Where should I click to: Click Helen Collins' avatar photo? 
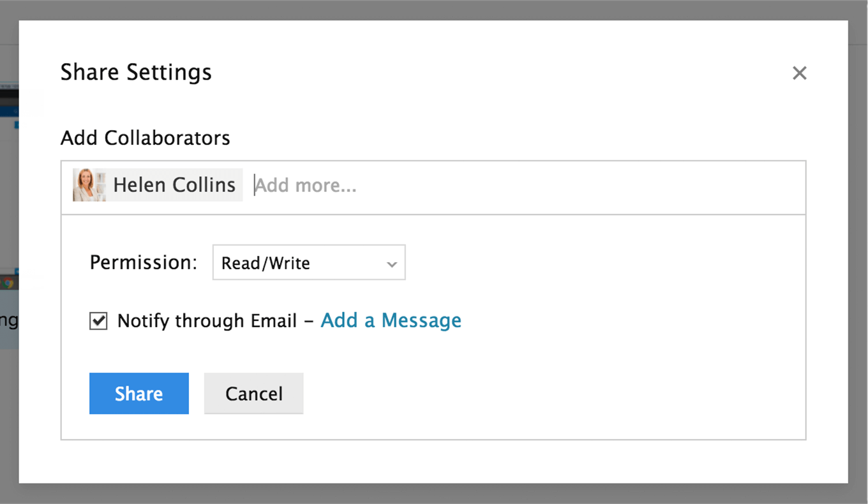[89, 185]
